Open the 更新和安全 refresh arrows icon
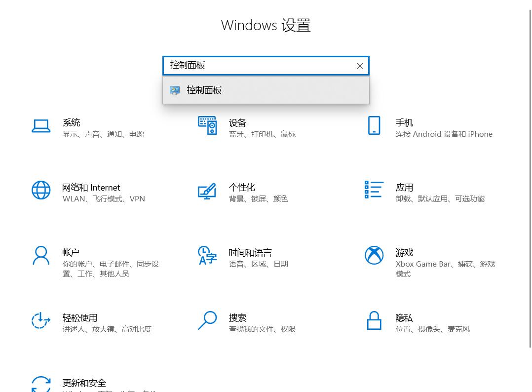This screenshot has height=392, width=532. coord(41,384)
